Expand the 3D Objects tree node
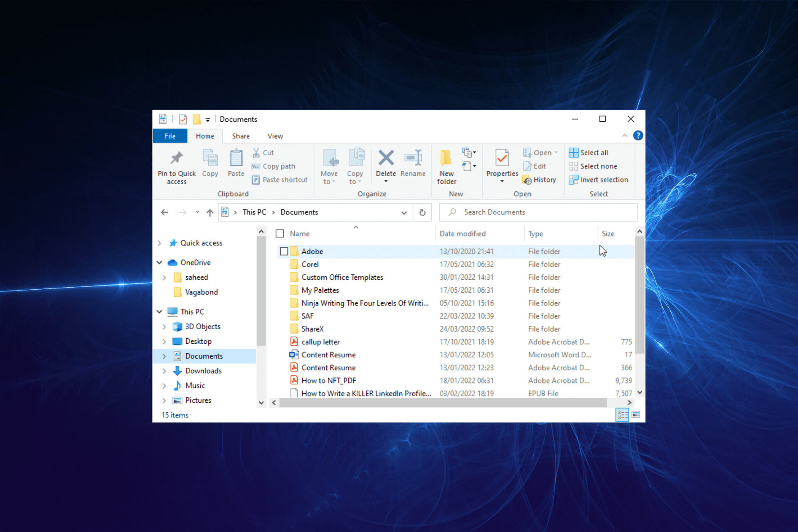The width and height of the screenshot is (798, 532). pos(165,327)
